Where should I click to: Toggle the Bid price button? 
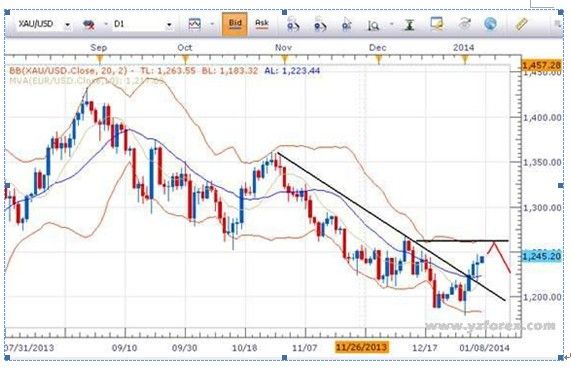[x=235, y=24]
